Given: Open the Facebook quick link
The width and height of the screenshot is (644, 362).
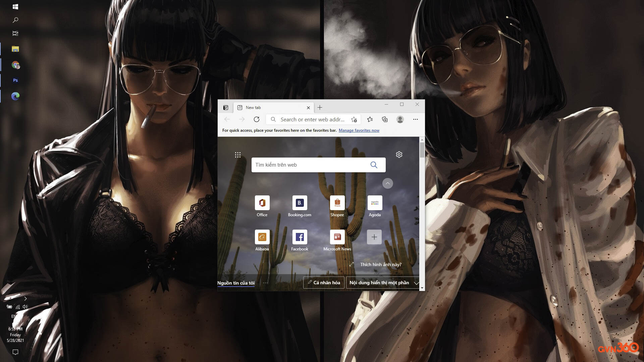Looking at the screenshot, I should tap(300, 241).
